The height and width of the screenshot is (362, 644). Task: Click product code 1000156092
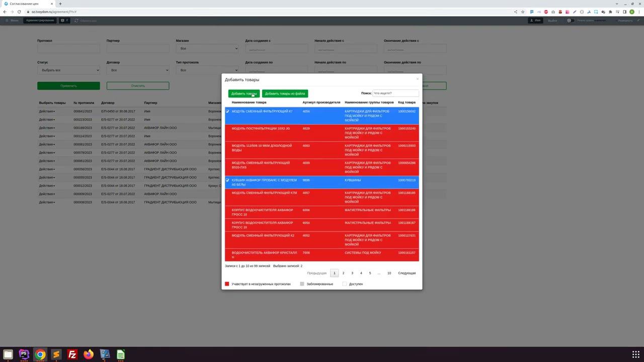click(407, 112)
